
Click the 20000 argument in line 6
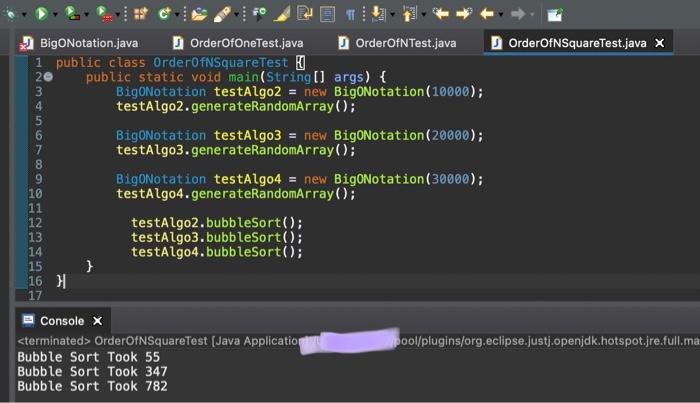click(450, 136)
